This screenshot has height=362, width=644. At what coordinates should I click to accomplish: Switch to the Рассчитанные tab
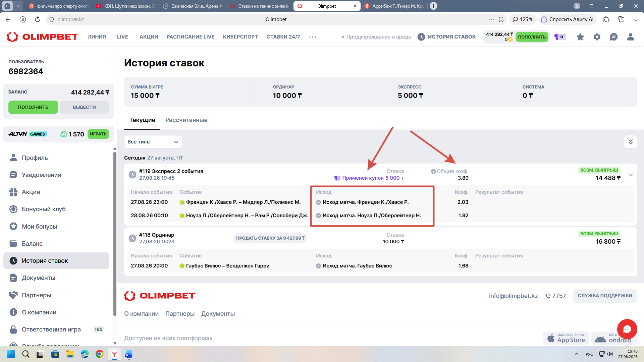[186, 120]
